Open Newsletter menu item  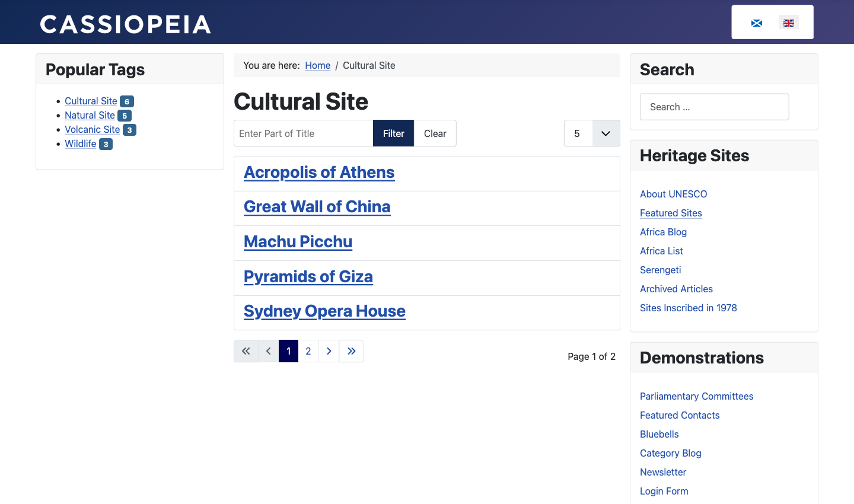pyautogui.click(x=663, y=472)
